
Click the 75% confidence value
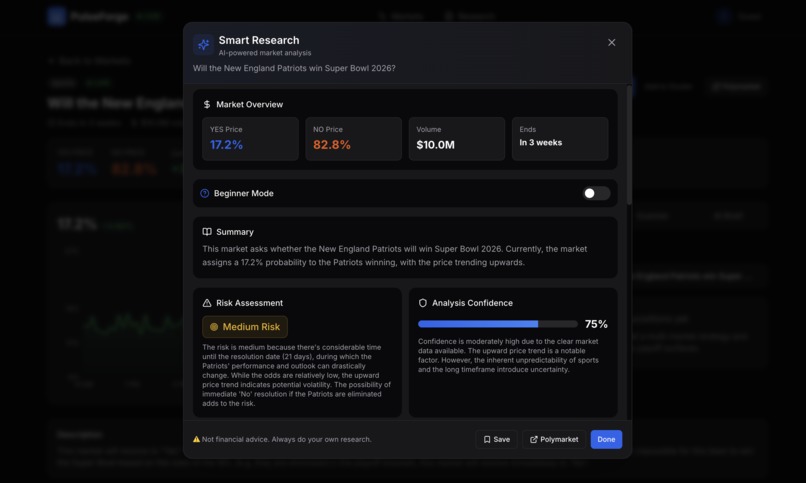(596, 324)
